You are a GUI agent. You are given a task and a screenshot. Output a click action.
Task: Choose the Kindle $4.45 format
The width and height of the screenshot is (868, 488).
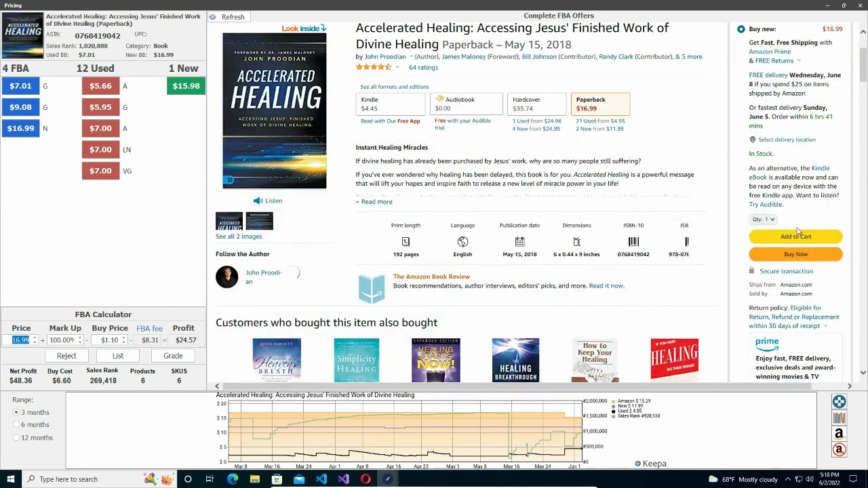pos(391,104)
